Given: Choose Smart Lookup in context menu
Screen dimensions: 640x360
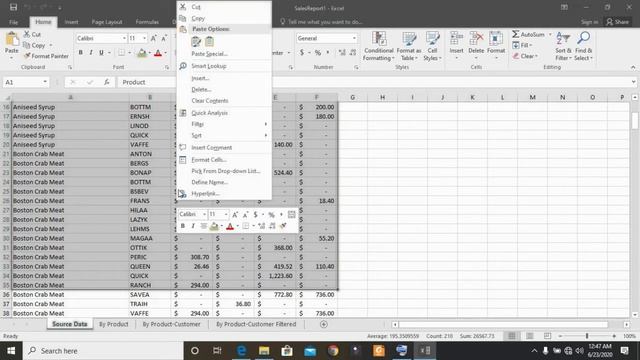Looking at the screenshot, I should point(224,66).
